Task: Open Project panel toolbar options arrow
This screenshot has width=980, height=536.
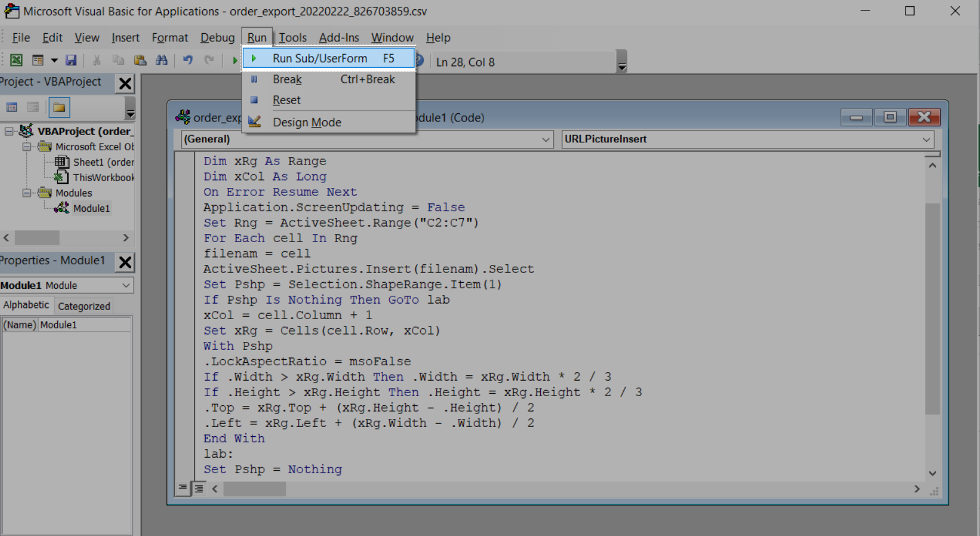Action: [x=130, y=108]
